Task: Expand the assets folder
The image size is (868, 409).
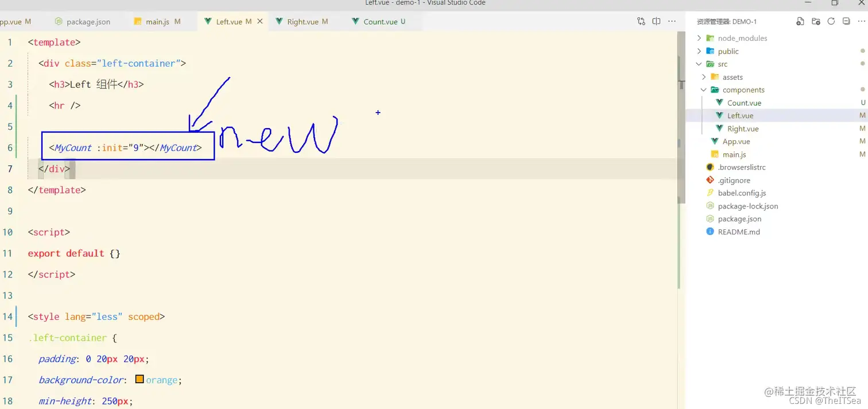Action: [704, 77]
